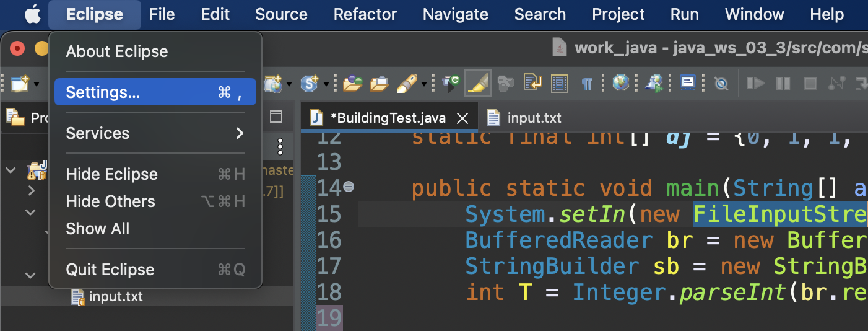The width and height of the screenshot is (868, 331).
Task: Click the input.txt file icon in the tree
Action: 78,298
